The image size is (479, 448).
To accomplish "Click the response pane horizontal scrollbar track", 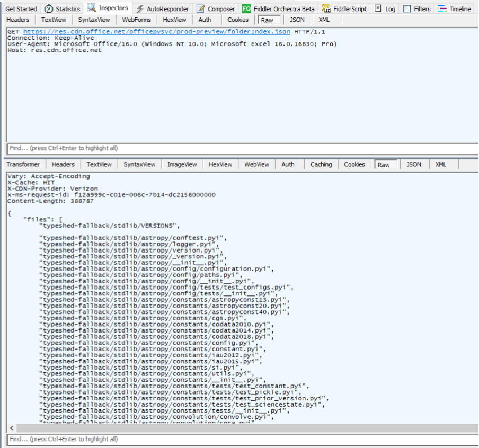I will point(247,428).
